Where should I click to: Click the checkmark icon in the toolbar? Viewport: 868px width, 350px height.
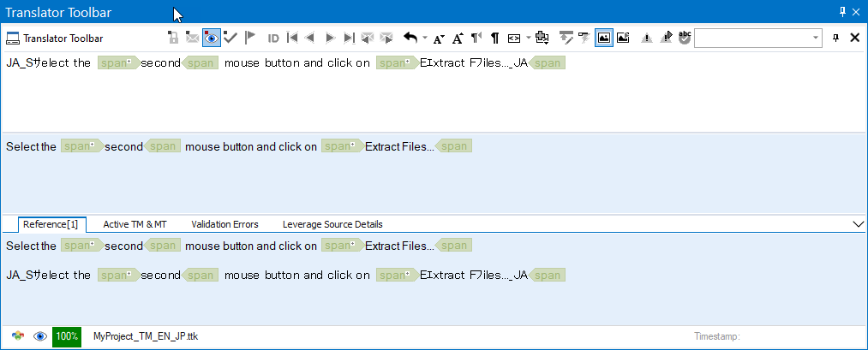click(230, 38)
